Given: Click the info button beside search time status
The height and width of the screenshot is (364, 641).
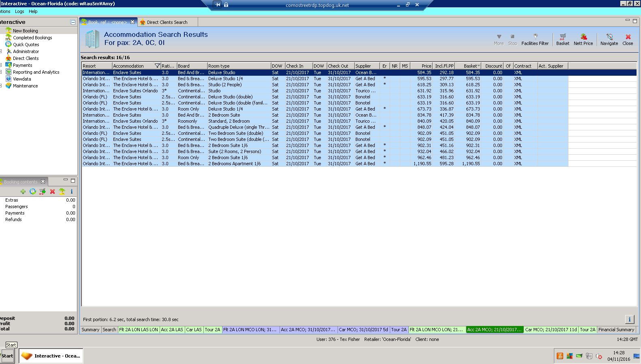Looking at the screenshot, I should [630, 319].
